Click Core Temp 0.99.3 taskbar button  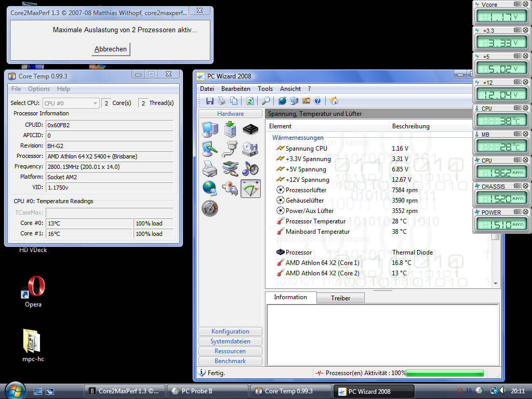290,391
